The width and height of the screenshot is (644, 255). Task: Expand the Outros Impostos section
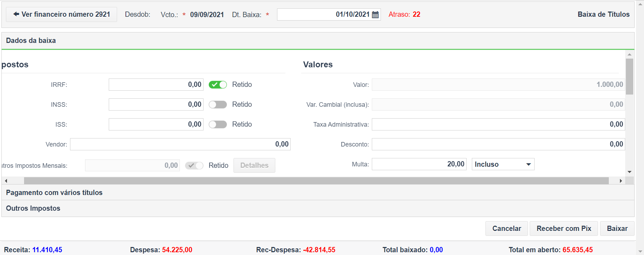click(33, 208)
